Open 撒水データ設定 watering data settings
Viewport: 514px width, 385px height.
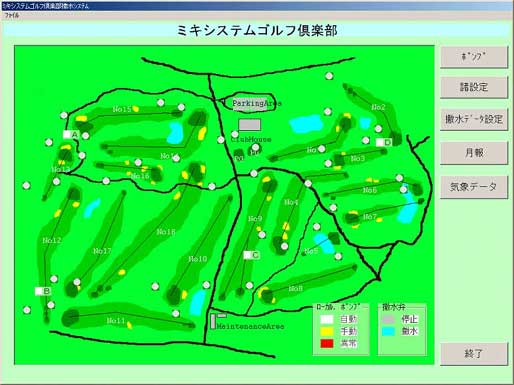[474, 119]
